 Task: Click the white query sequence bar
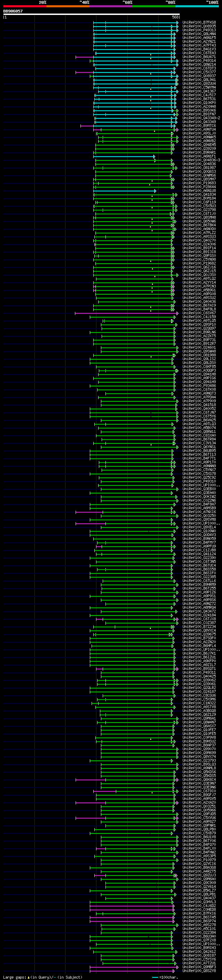click(92, 15)
